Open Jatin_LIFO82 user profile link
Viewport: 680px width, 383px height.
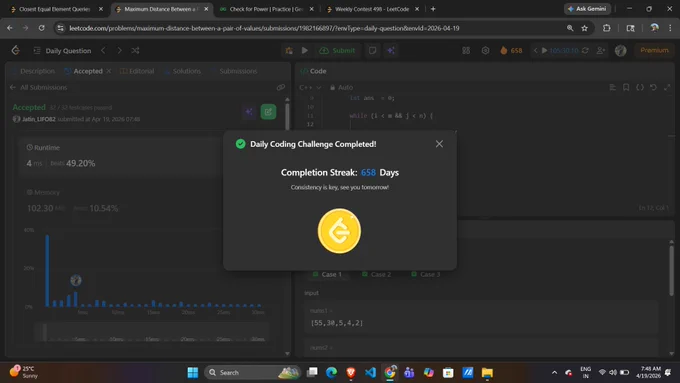coord(39,119)
